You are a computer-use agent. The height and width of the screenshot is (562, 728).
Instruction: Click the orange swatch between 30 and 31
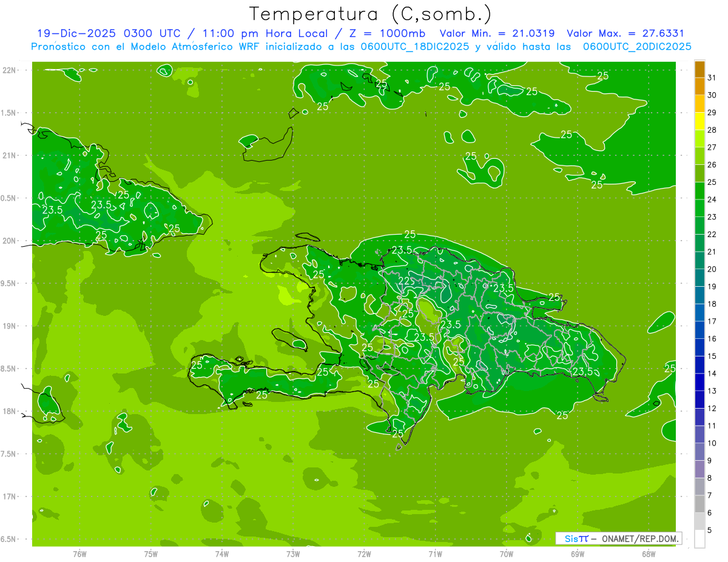(699, 87)
